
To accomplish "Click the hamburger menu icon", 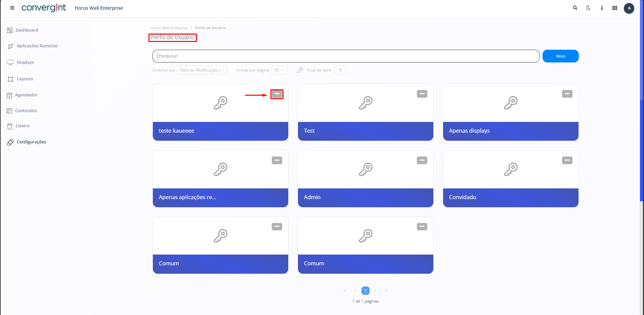I will click(12, 8).
